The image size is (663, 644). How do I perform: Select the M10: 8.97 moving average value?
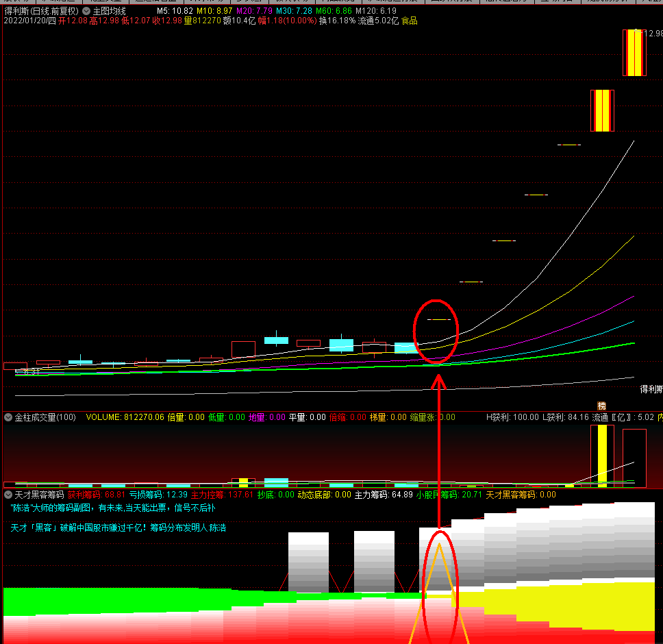(214, 11)
